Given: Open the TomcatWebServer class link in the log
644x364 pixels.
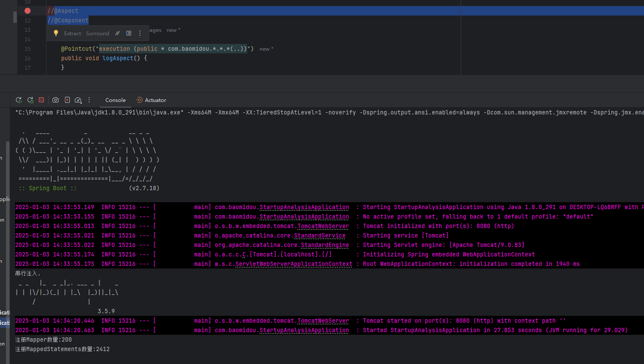Looking at the screenshot, I should pos(323,226).
